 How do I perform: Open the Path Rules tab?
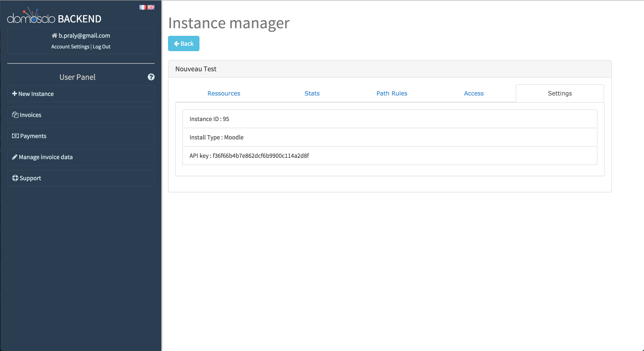[x=391, y=93]
